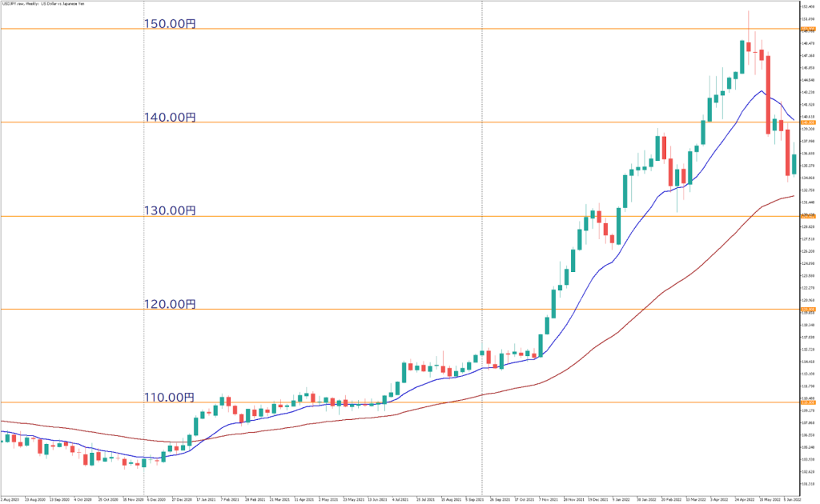
Task: Select the 140.00円 text label
Action: (x=169, y=117)
